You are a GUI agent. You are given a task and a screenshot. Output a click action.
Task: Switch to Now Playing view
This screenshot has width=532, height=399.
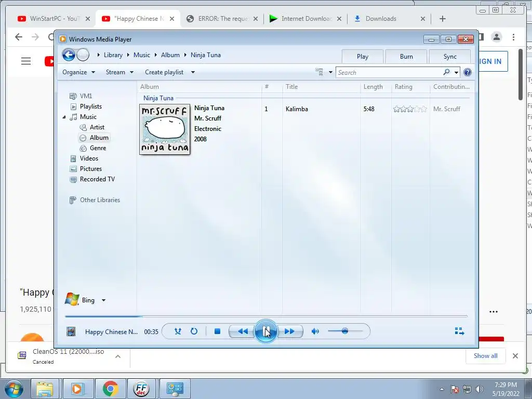click(x=459, y=331)
